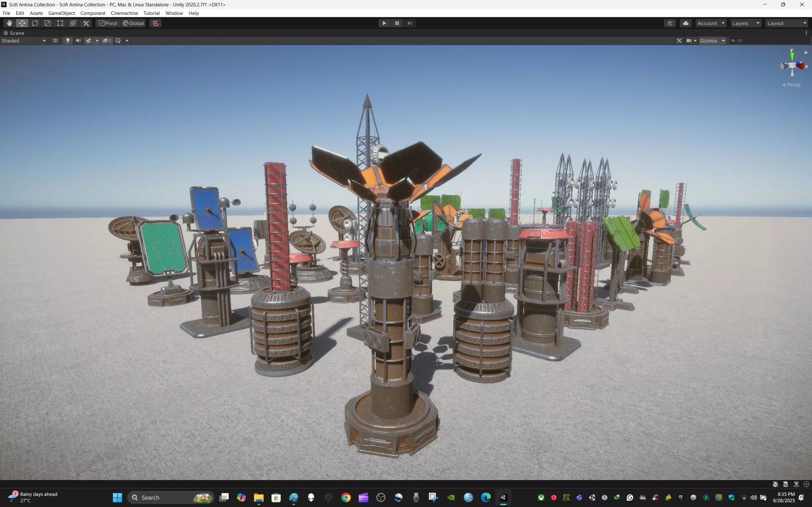The image size is (812, 507).
Task: Click the Collab/services bug icon
Action: tap(670, 23)
